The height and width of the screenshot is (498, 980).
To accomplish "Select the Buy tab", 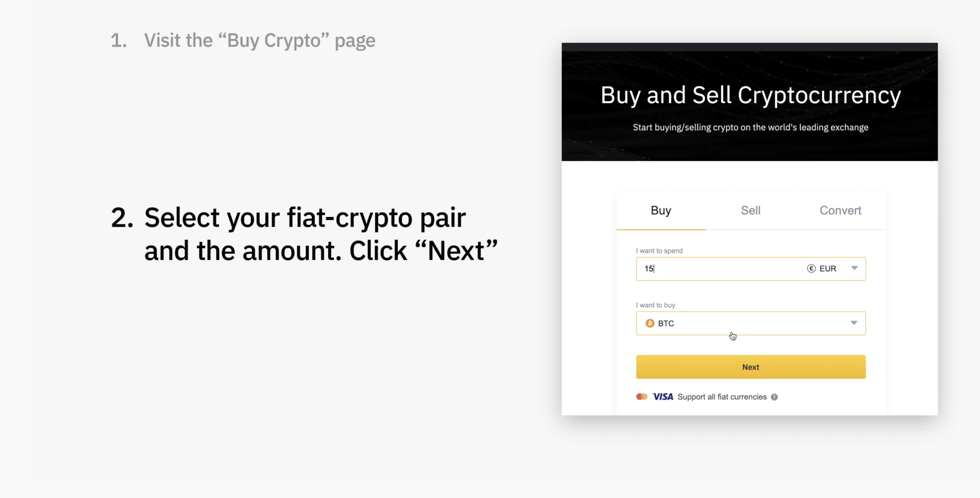I will click(661, 210).
